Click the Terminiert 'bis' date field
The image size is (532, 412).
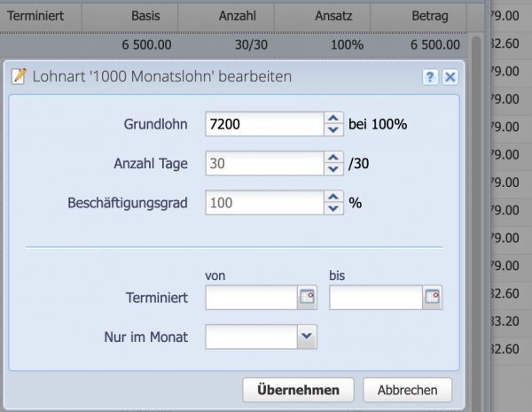[x=376, y=298]
